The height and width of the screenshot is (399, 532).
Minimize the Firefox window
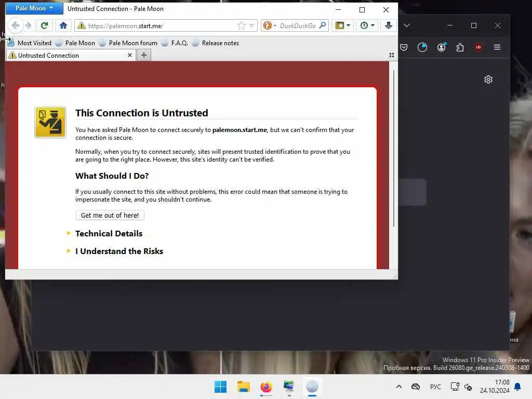pyautogui.click(x=450, y=25)
